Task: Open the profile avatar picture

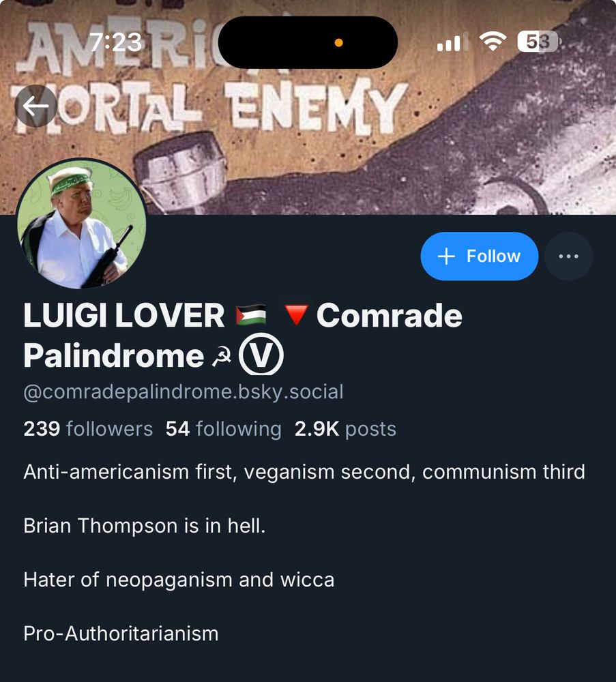Action: [x=81, y=224]
